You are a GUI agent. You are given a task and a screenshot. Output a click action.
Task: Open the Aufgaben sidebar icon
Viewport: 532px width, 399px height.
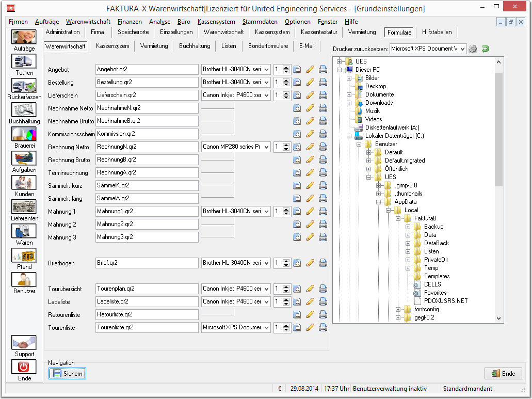pyautogui.click(x=24, y=158)
